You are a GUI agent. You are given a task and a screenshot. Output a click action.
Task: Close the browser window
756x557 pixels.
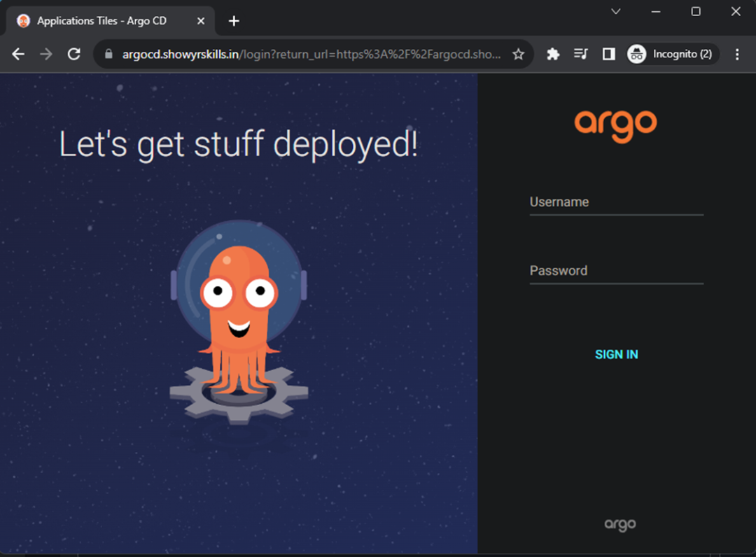click(x=736, y=11)
